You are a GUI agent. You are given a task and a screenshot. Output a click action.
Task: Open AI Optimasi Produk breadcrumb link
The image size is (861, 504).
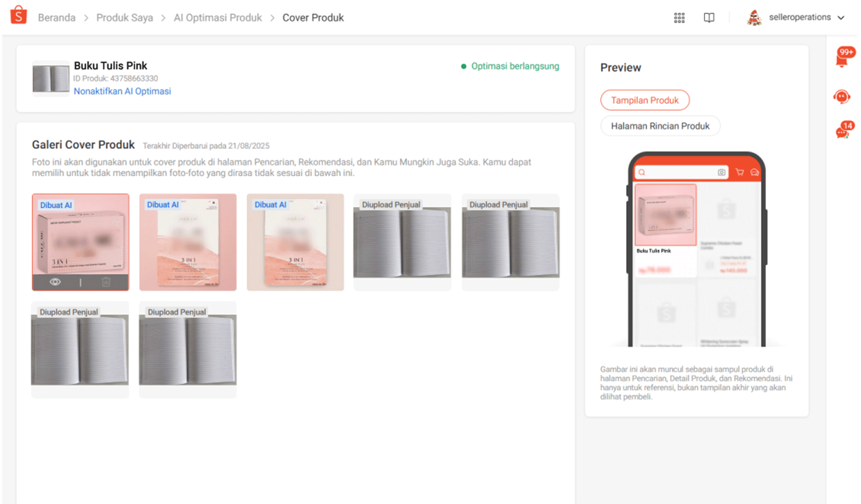pyautogui.click(x=217, y=18)
